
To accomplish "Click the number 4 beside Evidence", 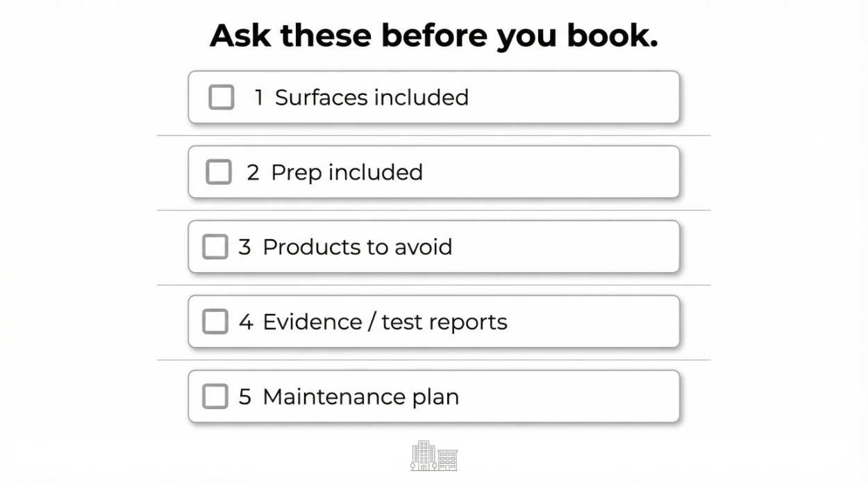I will tap(246, 322).
